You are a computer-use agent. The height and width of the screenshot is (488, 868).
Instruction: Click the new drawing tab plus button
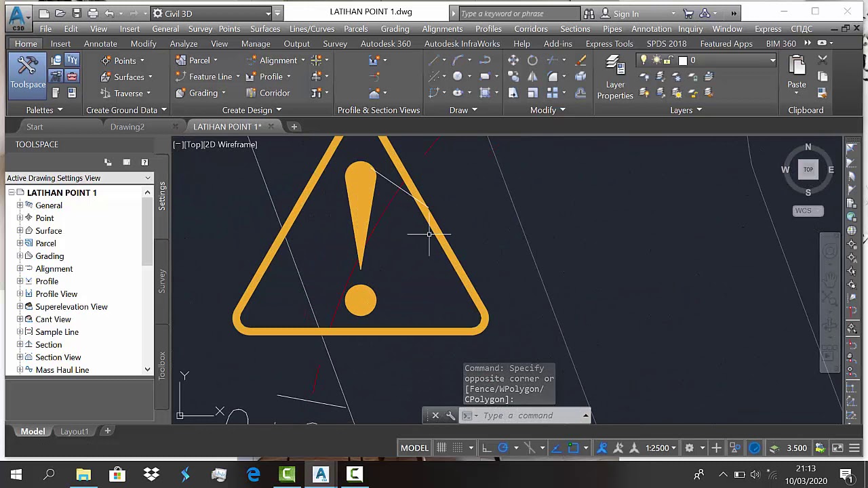click(294, 127)
